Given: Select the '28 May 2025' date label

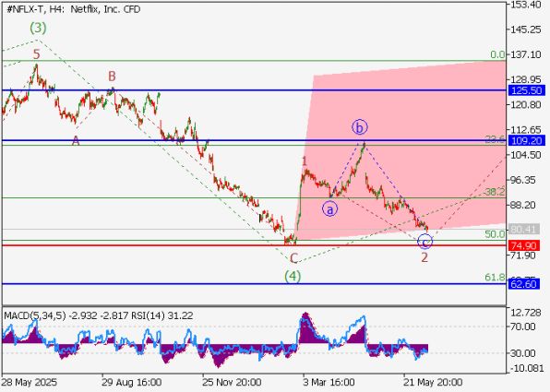Looking at the screenshot, I should click(30, 382).
